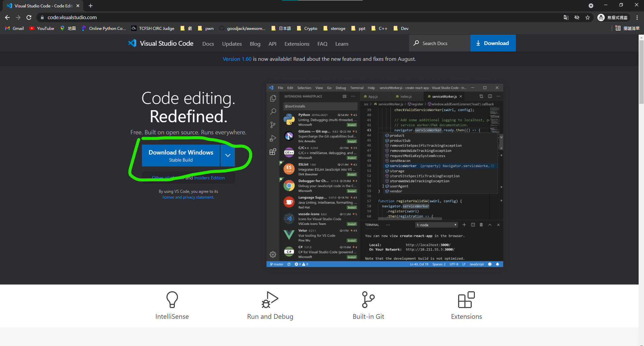Bookmark this page with the star icon
The width and height of the screenshot is (644, 346).
click(588, 17)
